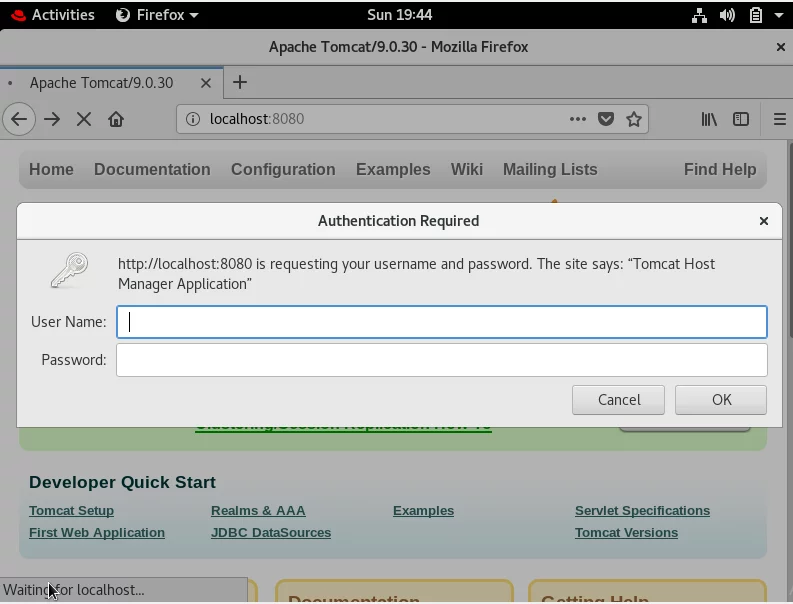Show site information icon in address bar
Viewport: 793px width, 604px height.
tap(193, 119)
